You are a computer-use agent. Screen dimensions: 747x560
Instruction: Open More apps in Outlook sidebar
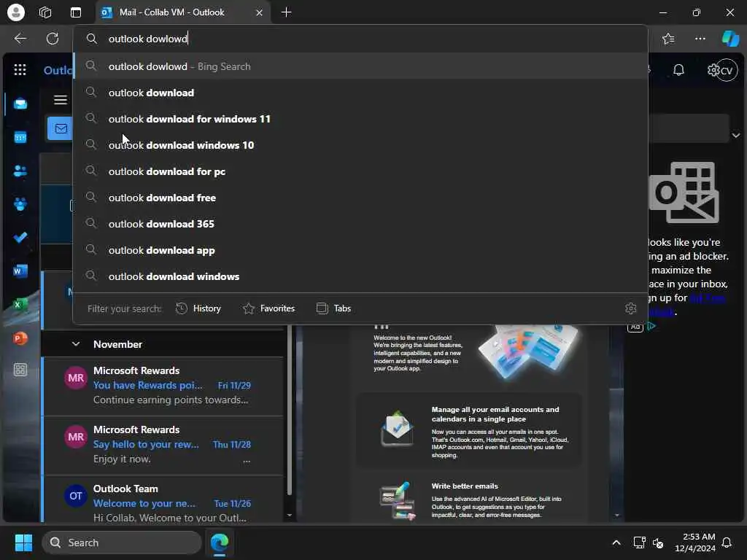pos(20,370)
